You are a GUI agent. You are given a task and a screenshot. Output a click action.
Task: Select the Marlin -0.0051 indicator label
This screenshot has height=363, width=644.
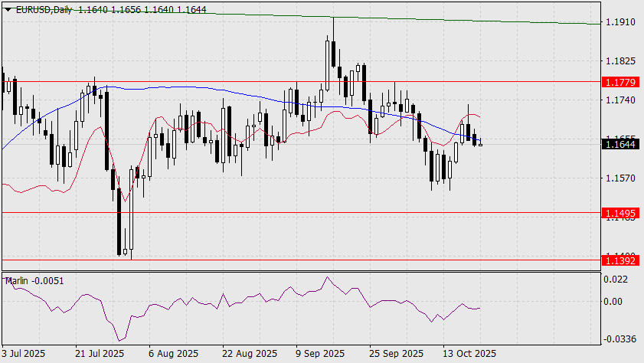pyautogui.click(x=34, y=281)
